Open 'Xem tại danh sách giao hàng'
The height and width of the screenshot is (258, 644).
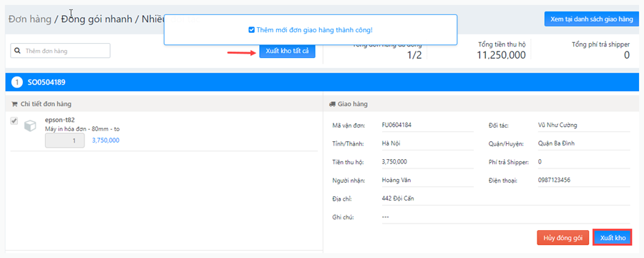(x=592, y=19)
